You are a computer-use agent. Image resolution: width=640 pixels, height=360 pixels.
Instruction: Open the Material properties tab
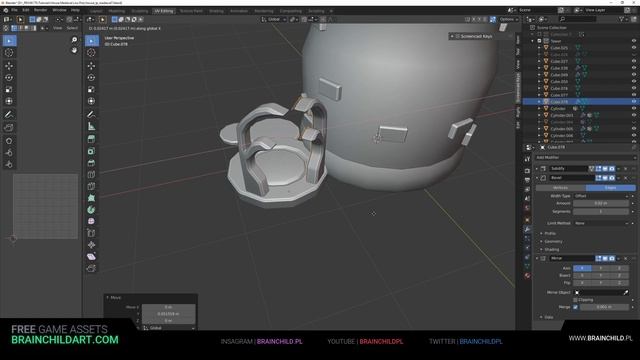(527, 276)
